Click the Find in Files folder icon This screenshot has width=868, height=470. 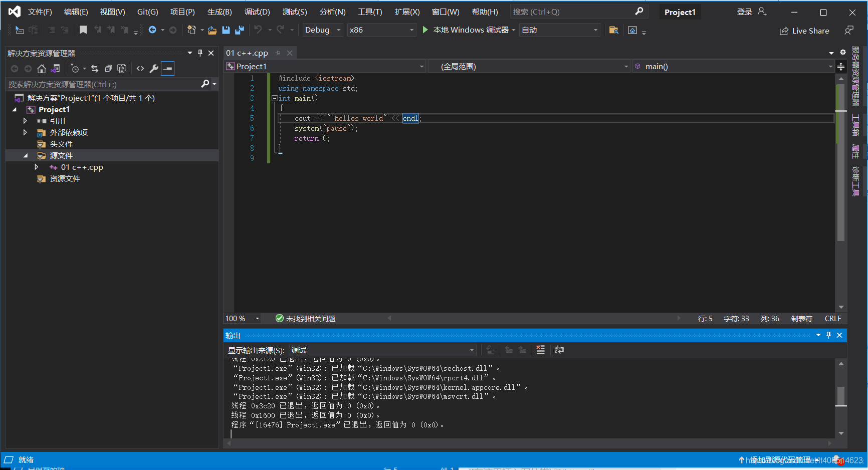[x=613, y=30]
